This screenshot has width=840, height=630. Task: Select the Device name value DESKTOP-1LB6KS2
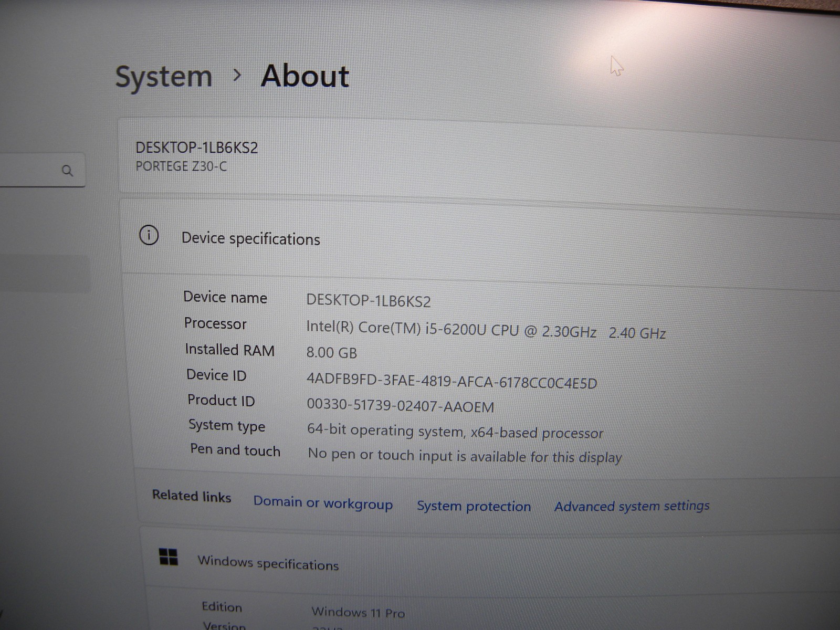tap(369, 301)
